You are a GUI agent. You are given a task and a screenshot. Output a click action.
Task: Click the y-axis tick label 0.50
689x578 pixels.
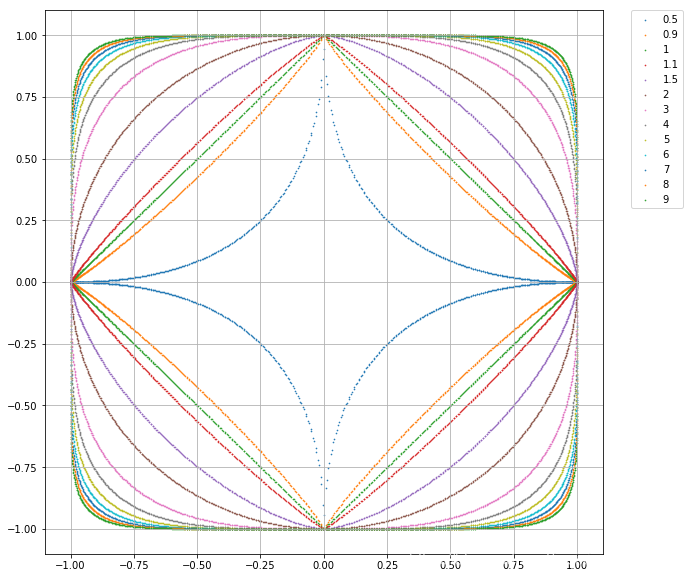point(26,159)
